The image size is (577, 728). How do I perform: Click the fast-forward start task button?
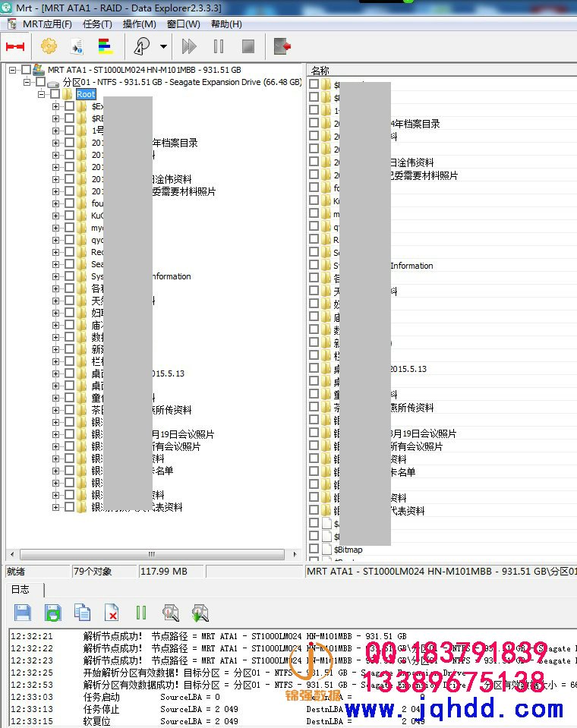[x=189, y=46]
